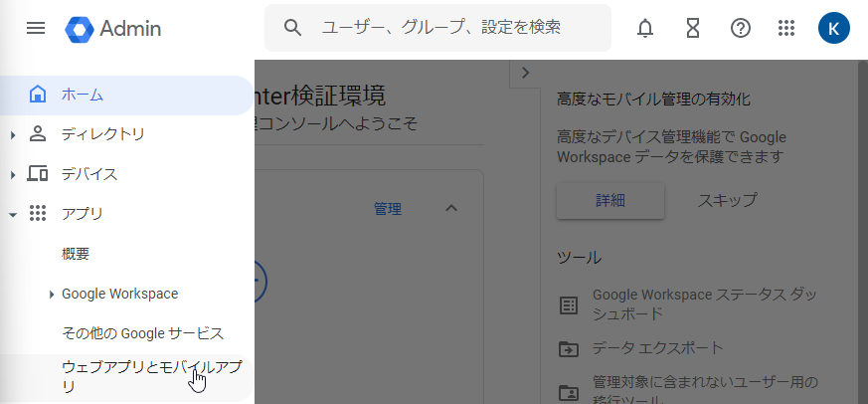The width and height of the screenshot is (868, 404).
Task: Open the Google apps grid
Action: click(786, 28)
